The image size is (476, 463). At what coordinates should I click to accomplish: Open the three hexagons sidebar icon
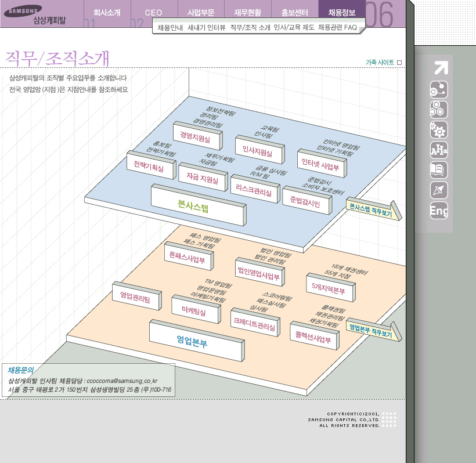[x=439, y=110]
